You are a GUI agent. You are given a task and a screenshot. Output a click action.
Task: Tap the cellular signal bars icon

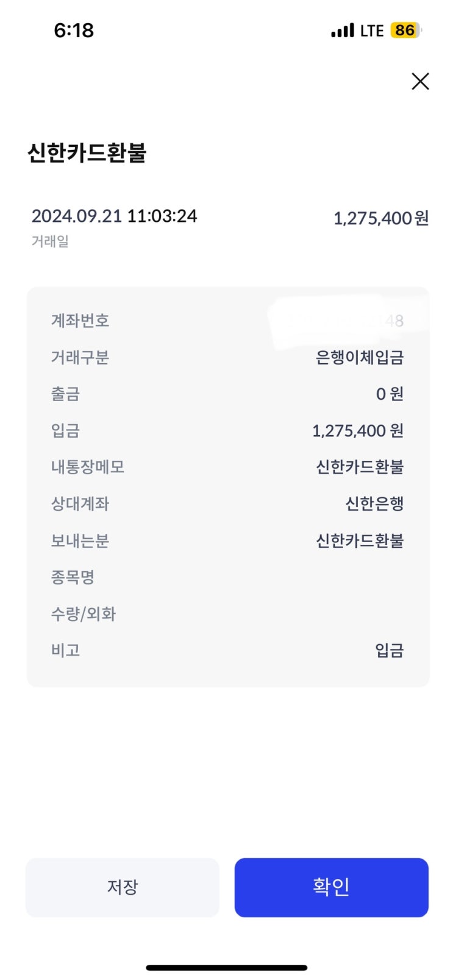click(x=342, y=30)
